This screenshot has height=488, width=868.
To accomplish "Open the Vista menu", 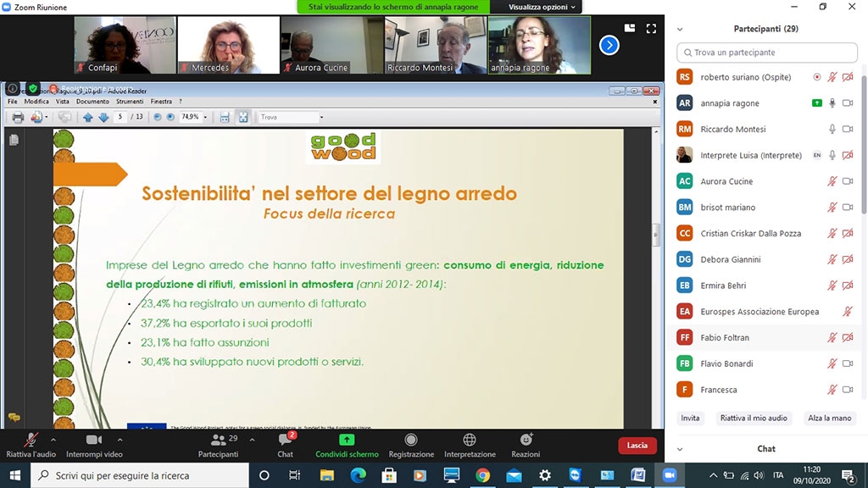I will pyautogui.click(x=63, y=102).
